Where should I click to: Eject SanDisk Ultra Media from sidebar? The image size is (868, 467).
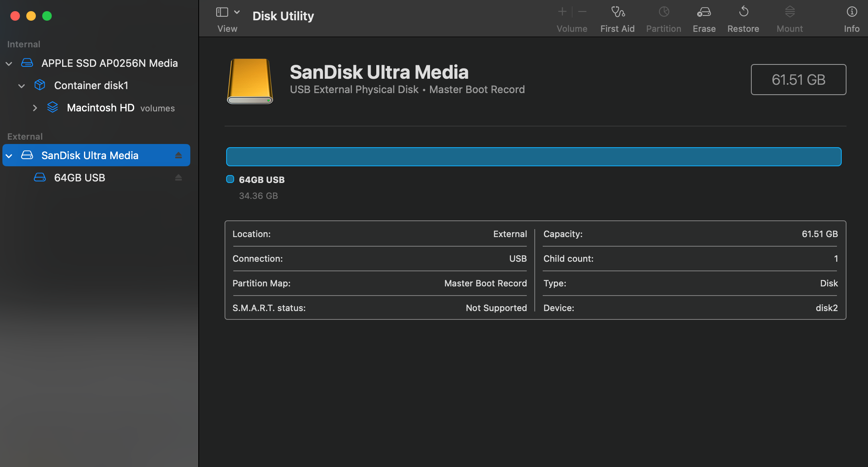(x=178, y=156)
